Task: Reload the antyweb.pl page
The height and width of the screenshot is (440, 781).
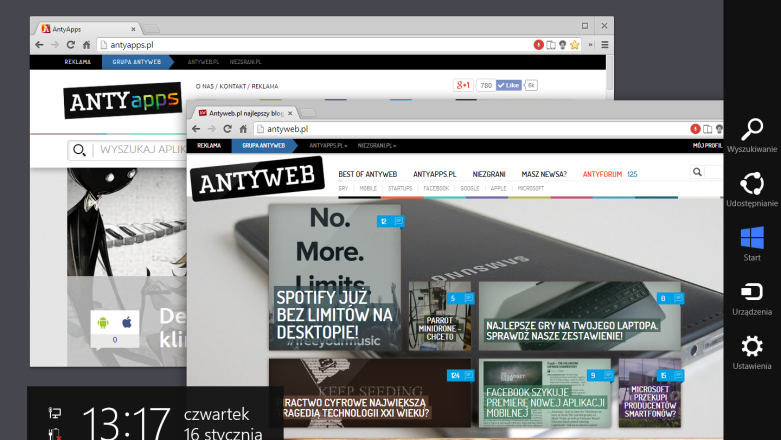Action: (x=228, y=129)
